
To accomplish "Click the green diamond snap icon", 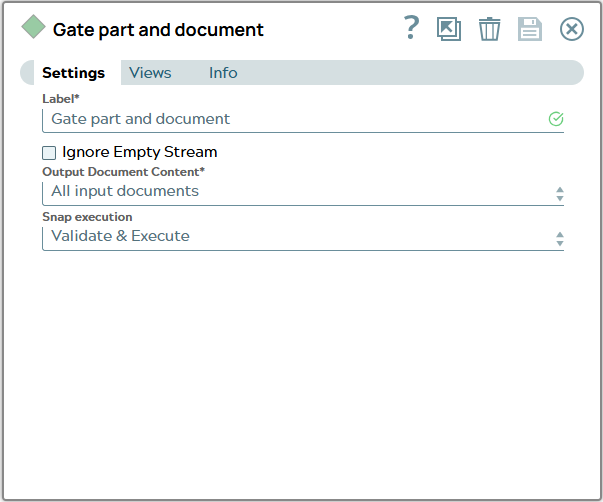I will pos(33,27).
